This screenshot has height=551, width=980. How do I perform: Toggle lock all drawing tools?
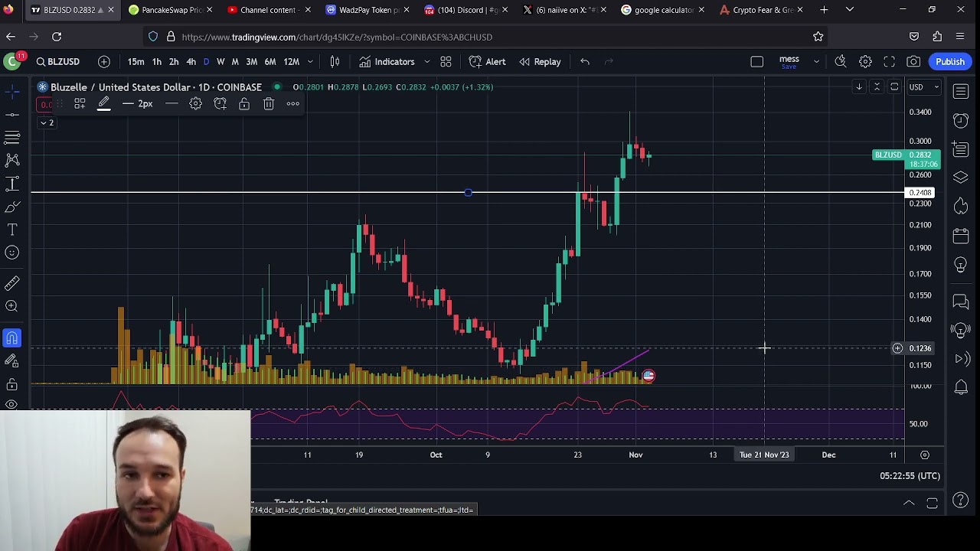click(x=12, y=383)
